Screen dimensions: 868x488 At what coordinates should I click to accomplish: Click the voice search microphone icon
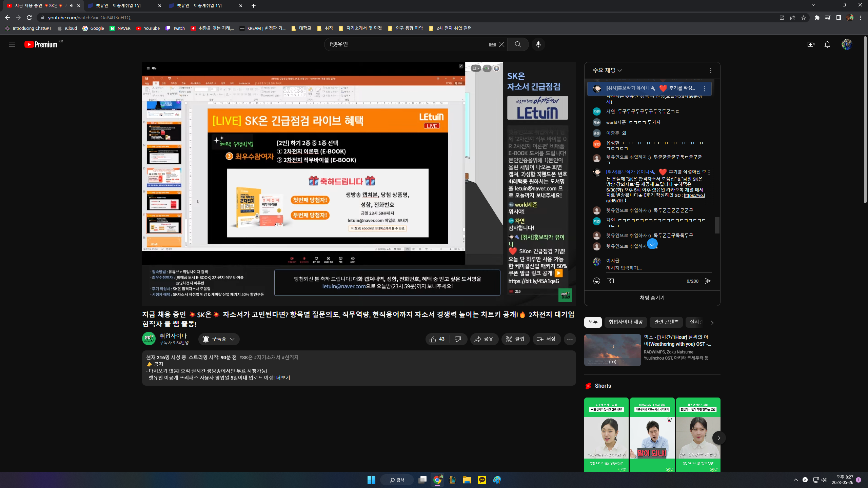click(538, 44)
